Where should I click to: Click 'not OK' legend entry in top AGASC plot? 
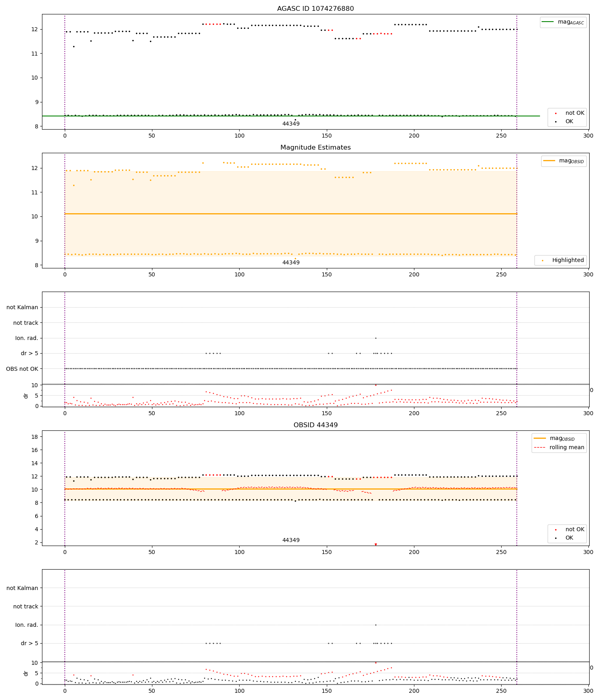(567, 113)
